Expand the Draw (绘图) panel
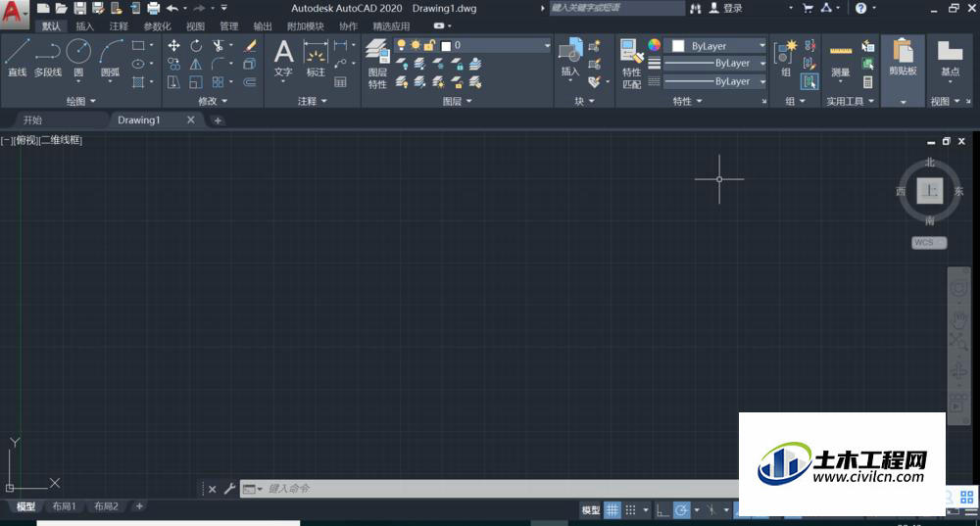 point(81,101)
